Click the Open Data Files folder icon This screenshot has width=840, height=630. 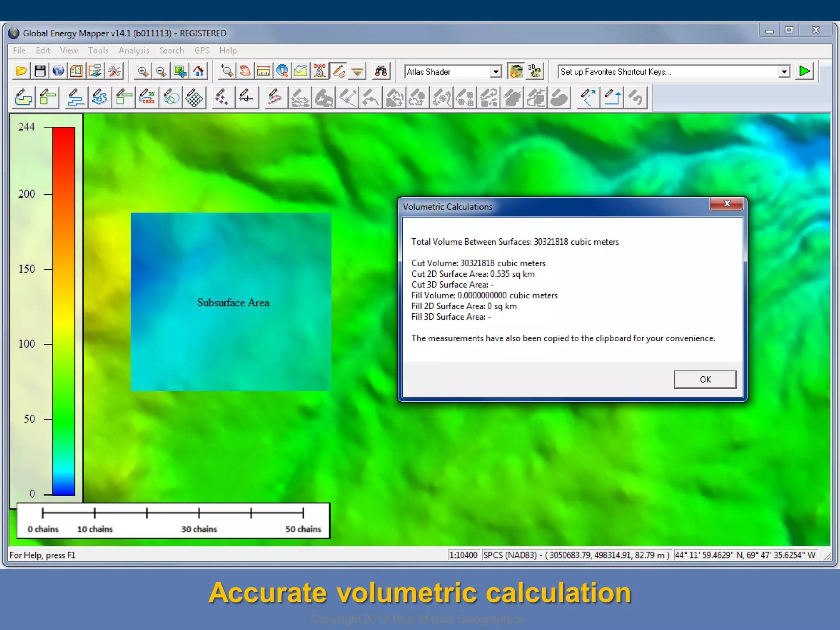tap(21, 71)
